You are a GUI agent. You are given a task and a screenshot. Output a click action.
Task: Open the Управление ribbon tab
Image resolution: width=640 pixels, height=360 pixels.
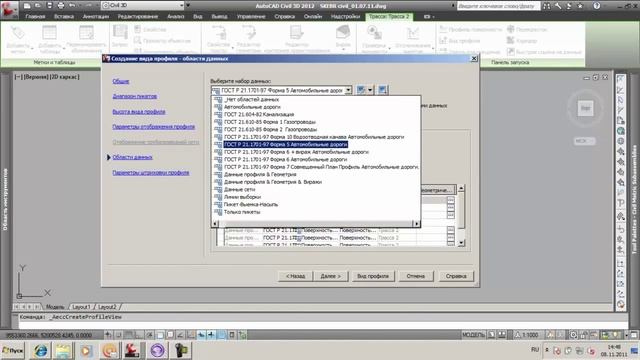[251, 16]
